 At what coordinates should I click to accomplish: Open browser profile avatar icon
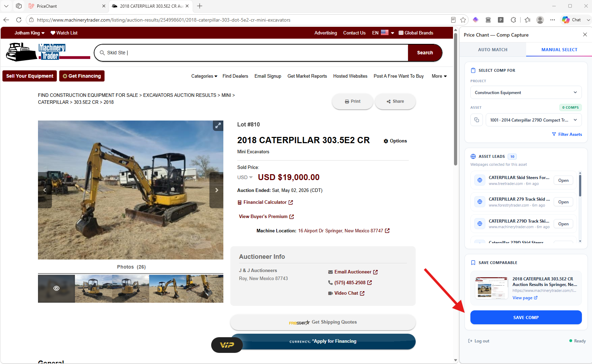pos(540,20)
